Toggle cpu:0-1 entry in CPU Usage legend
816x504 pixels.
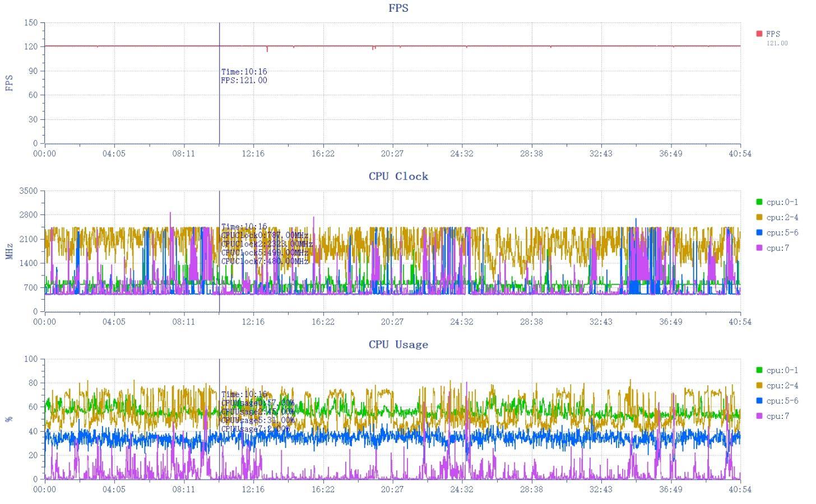(x=777, y=370)
